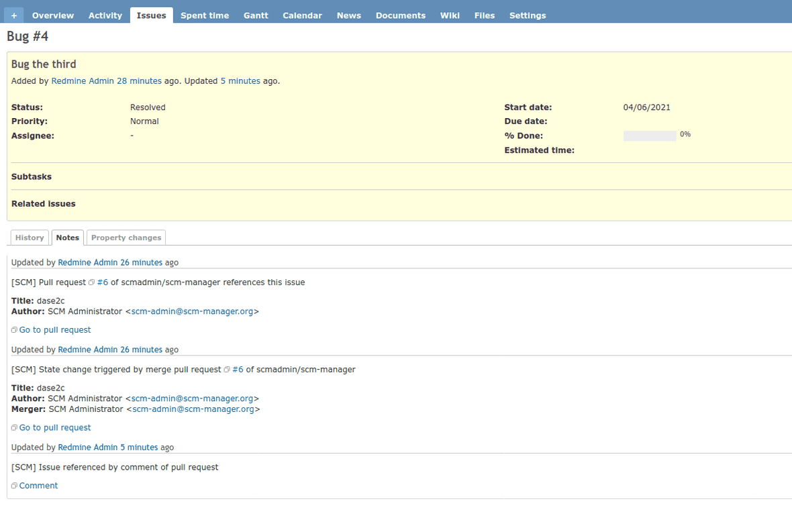Open the Gantt tab

pos(256,15)
